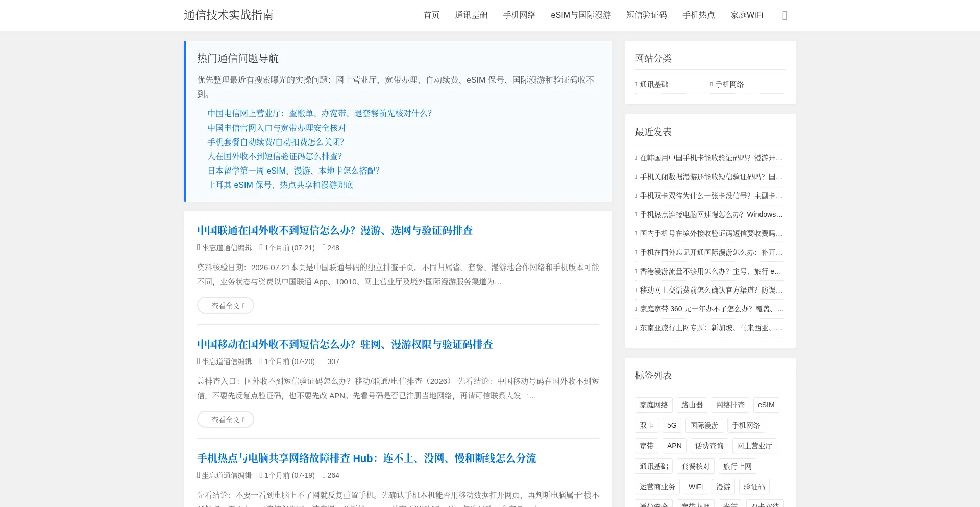The height and width of the screenshot is (507, 980).
Task: Open the article title 中国移动在国外收不到短信怎么办
Action: 345,344
